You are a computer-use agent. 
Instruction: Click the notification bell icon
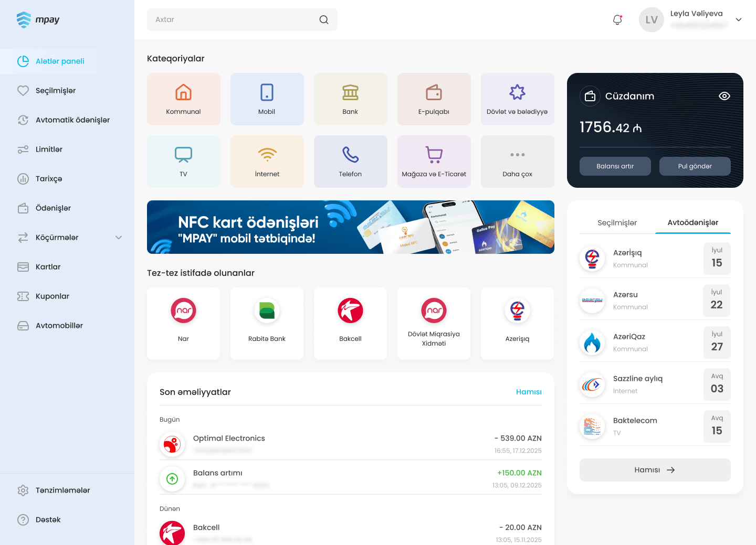[617, 20]
